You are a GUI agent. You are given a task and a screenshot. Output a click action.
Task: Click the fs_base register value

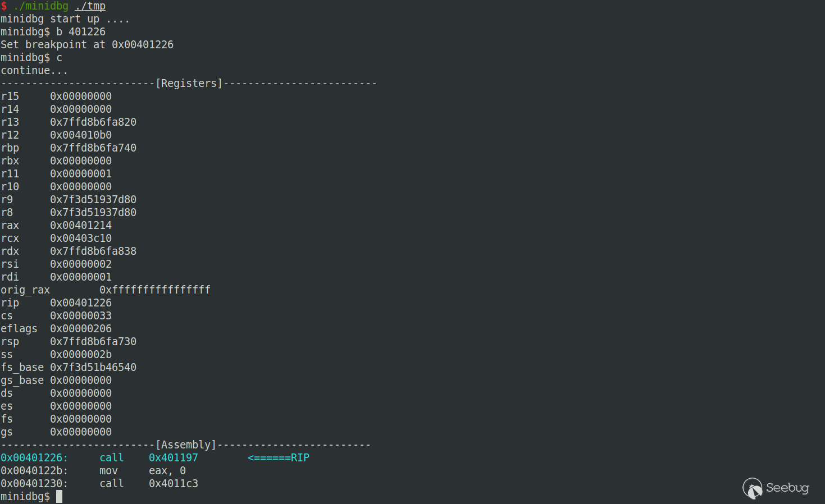coord(93,368)
